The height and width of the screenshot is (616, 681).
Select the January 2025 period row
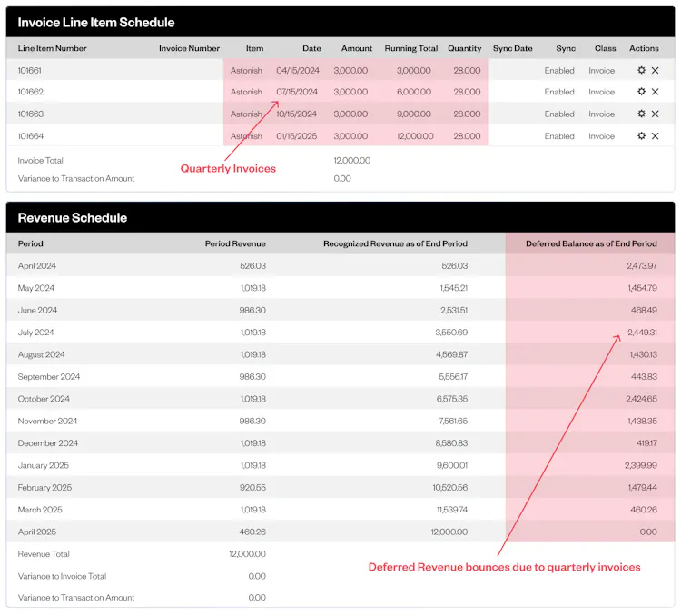point(340,465)
